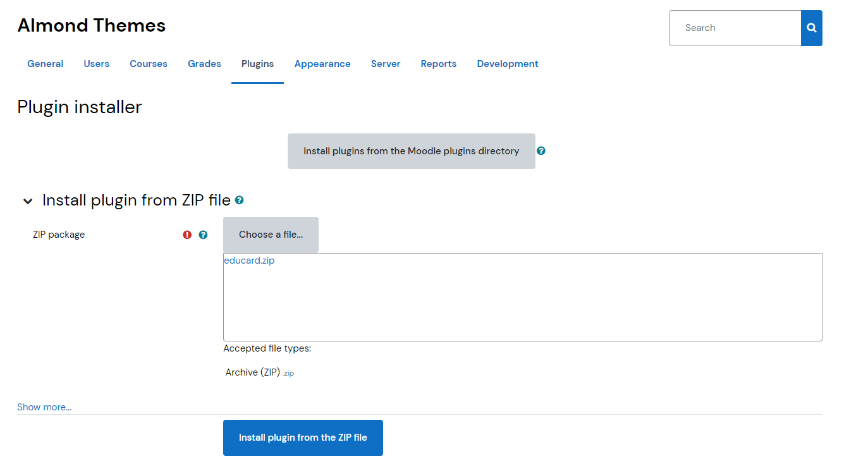Expand advanced options via Show more
Screen dimensions: 868x466
[44, 407]
